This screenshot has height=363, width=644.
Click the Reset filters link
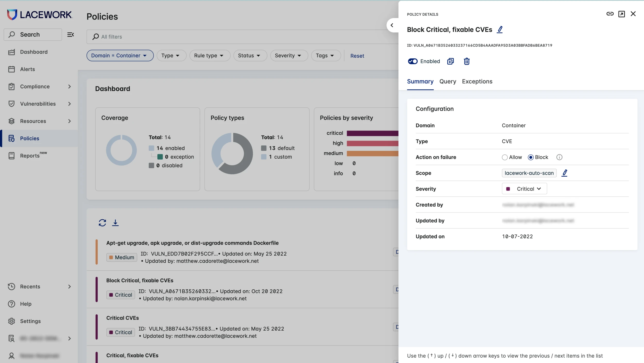pos(357,56)
